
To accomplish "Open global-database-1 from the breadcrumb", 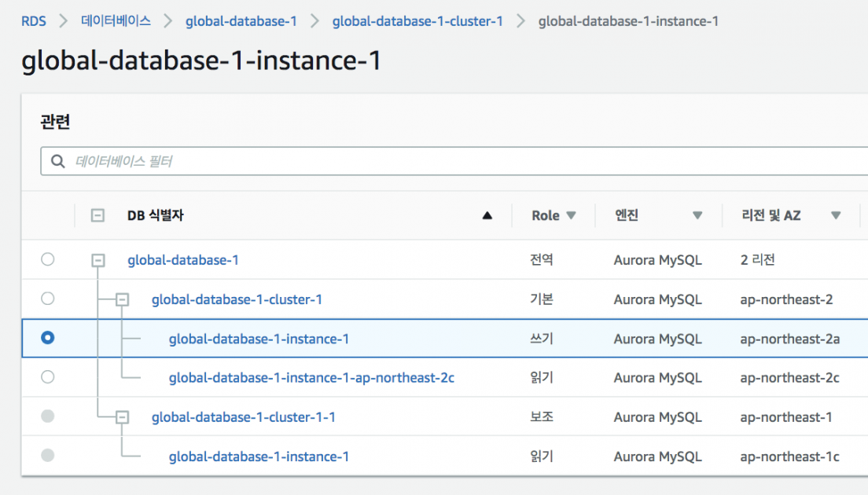I will tap(241, 21).
